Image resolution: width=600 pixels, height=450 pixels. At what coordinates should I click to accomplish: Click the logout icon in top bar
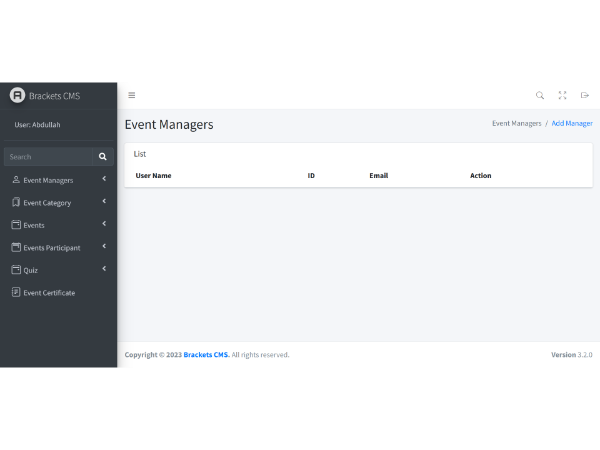click(x=584, y=95)
